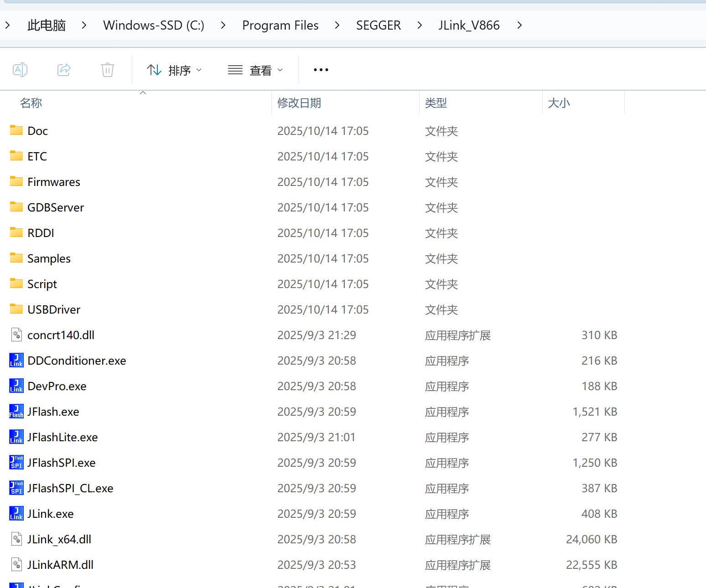
Task: Select the GDBServer folder
Action: (56, 207)
